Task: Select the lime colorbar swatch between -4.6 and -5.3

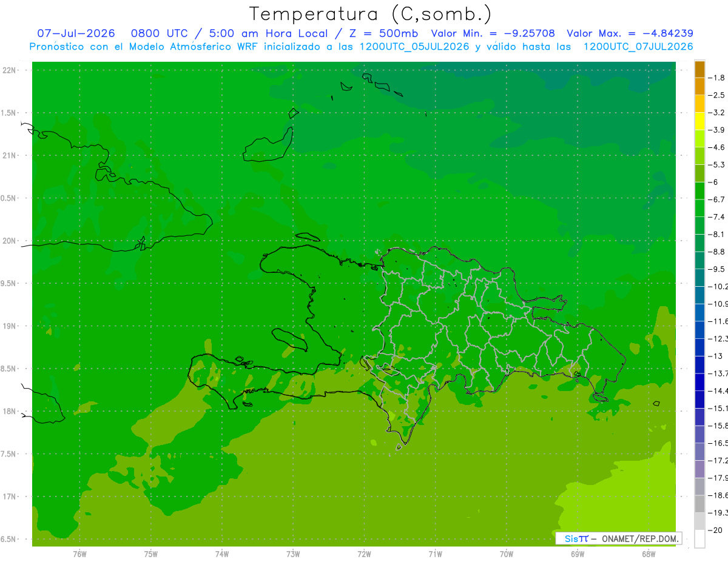Action: click(699, 156)
